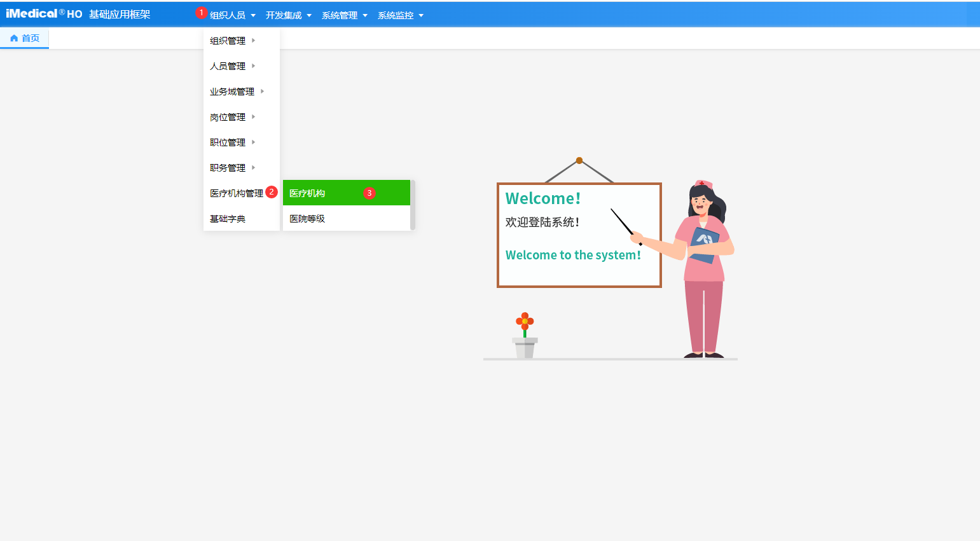Select 医院等级 in the submenu
Screen dimensions: 980x541
tap(308, 219)
